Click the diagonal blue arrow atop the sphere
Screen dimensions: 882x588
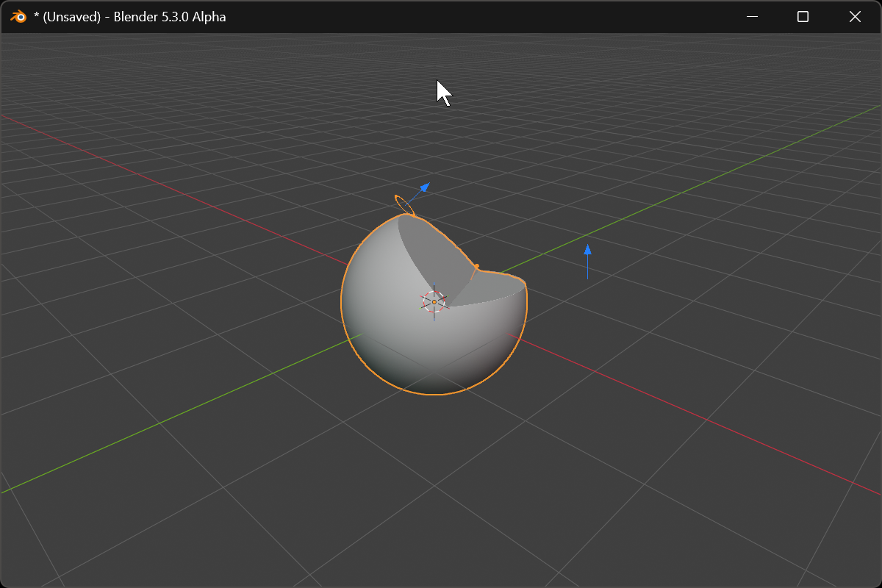420,191
